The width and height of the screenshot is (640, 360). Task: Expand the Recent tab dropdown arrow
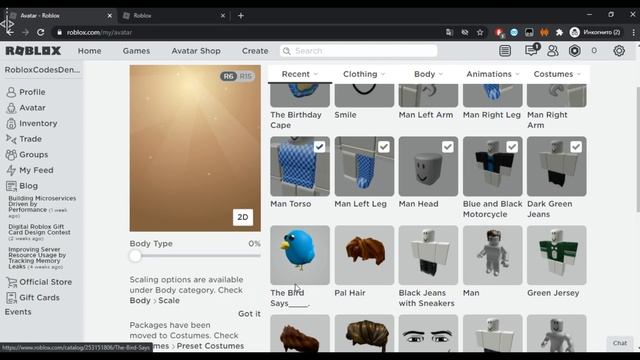pyautogui.click(x=316, y=74)
